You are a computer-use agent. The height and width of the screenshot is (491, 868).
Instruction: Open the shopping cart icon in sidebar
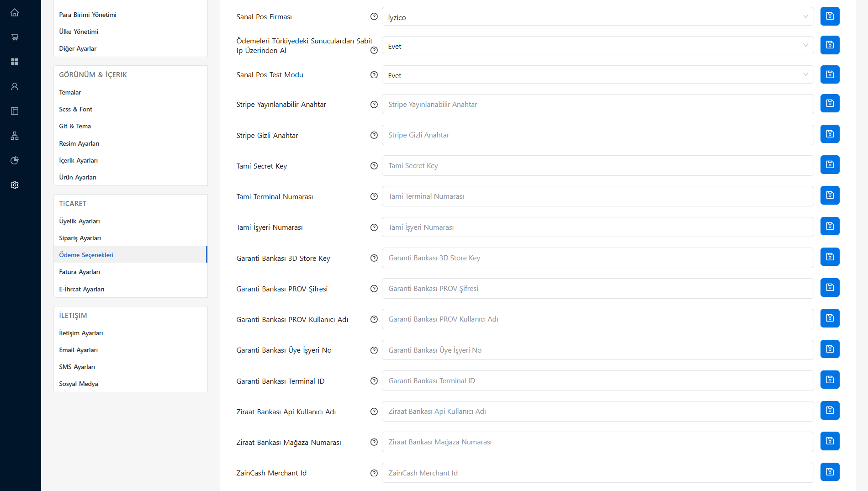(15, 37)
